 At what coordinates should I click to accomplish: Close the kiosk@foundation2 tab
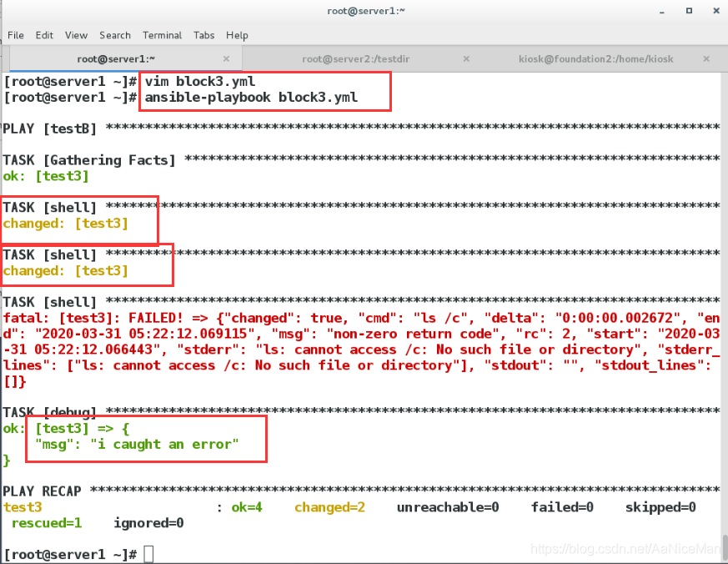tap(706, 59)
